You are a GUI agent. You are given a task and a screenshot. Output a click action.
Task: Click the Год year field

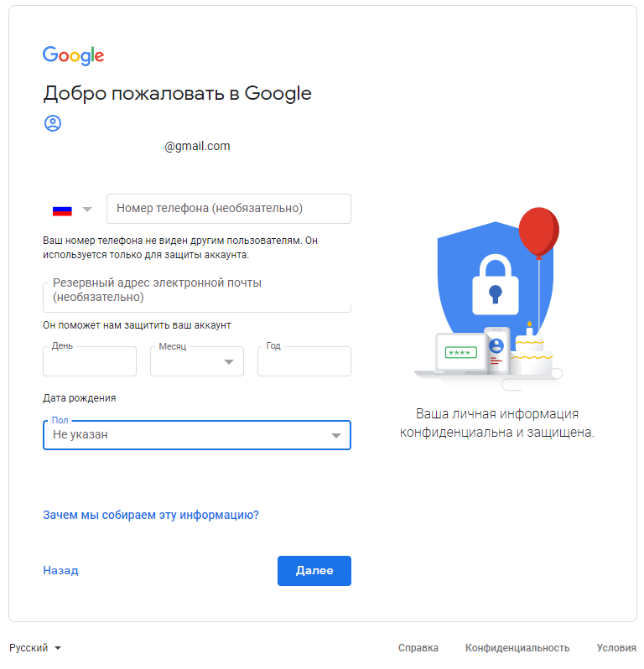pyautogui.click(x=304, y=362)
